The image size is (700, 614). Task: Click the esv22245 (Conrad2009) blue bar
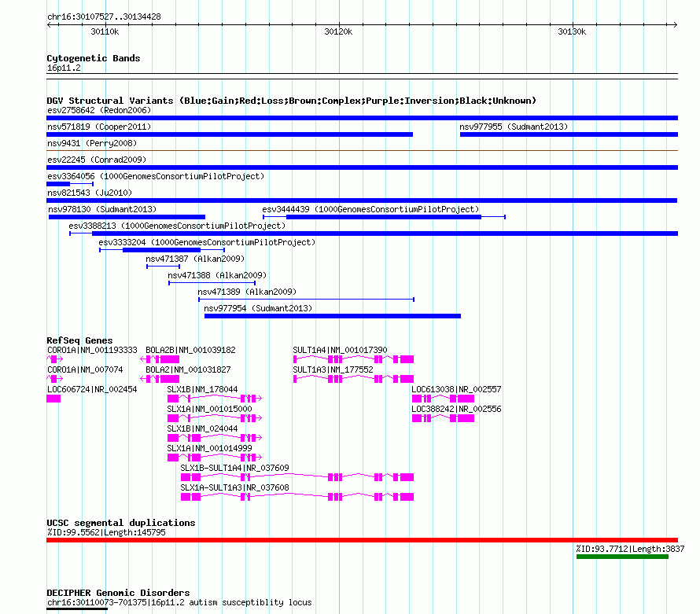(362, 167)
